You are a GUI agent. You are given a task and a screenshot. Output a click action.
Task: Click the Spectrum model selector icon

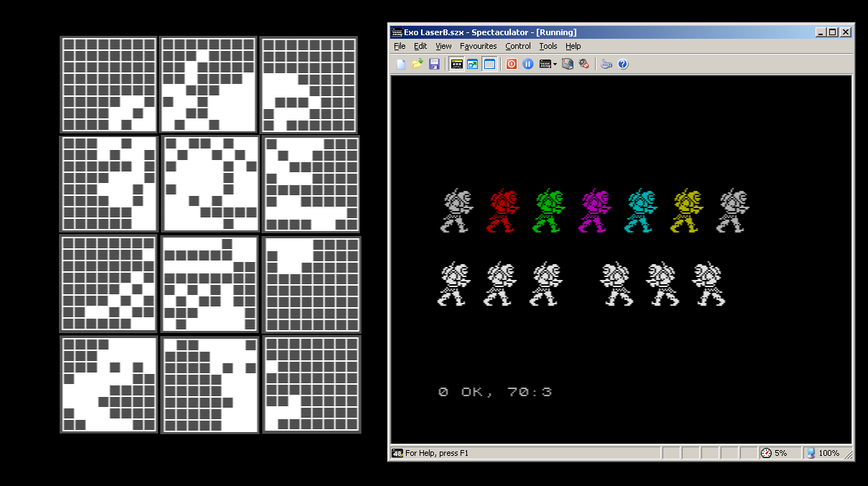point(546,64)
